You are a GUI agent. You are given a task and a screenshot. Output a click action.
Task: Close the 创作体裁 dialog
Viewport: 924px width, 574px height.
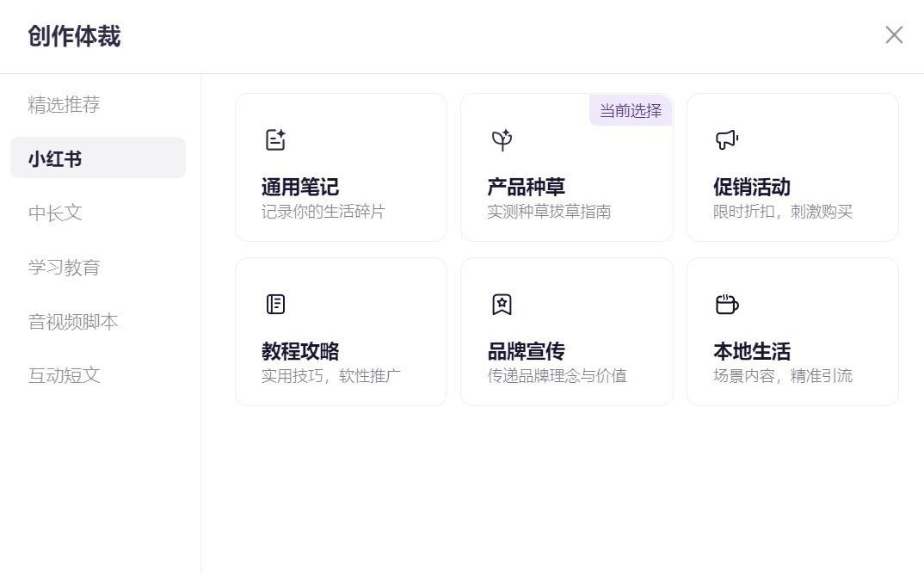point(894,34)
